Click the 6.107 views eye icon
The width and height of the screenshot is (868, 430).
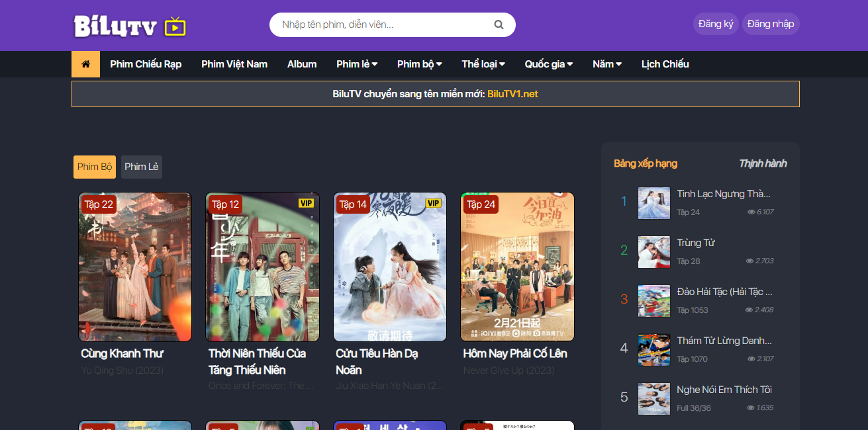point(751,212)
